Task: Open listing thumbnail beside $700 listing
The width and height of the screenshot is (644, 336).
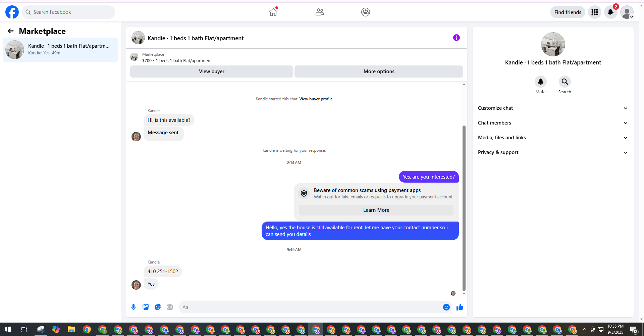Action: pos(134,57)
